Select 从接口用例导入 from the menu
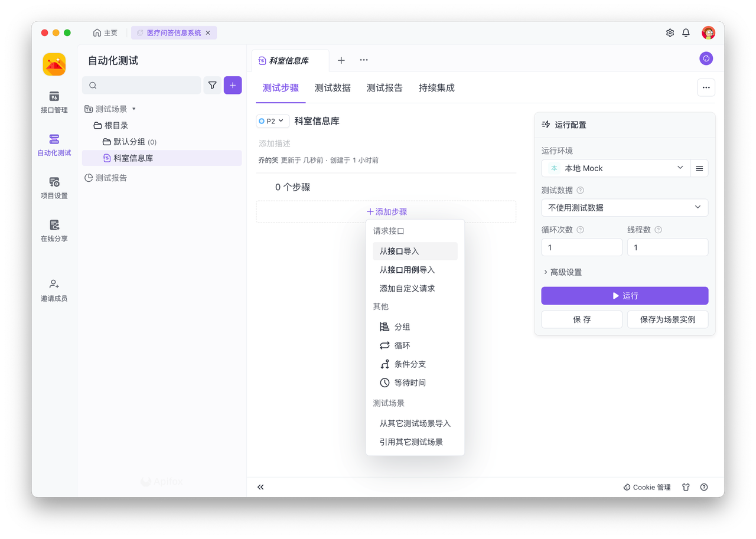Viewport: 756px width, 539px height. (x=407, y=270)
